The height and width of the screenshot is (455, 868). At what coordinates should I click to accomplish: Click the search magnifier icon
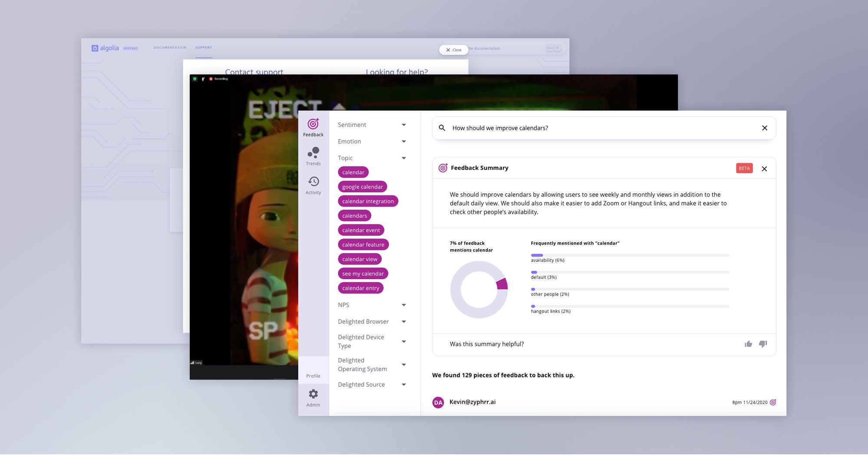click(442, 128)
